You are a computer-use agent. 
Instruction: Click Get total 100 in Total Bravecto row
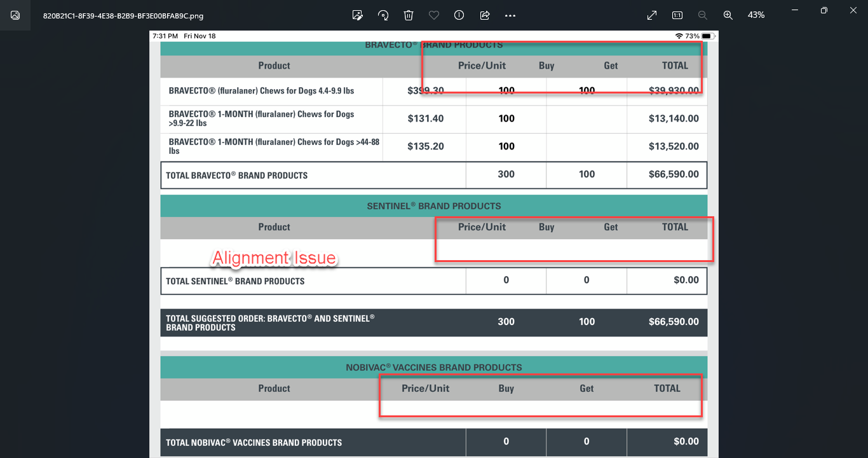587,174
